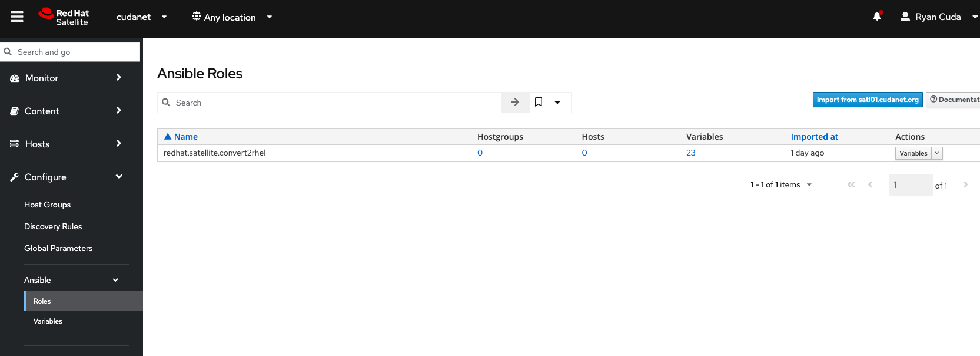This screenshot has width=980, height=356.
Task: Click the Hostgroups count 0 link
Action: coord(480,153)
